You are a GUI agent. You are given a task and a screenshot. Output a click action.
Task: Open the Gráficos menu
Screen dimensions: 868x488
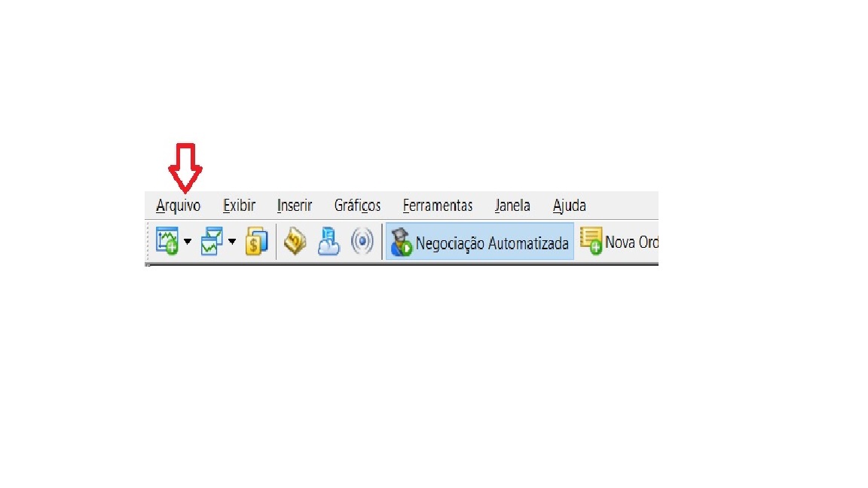358,206
